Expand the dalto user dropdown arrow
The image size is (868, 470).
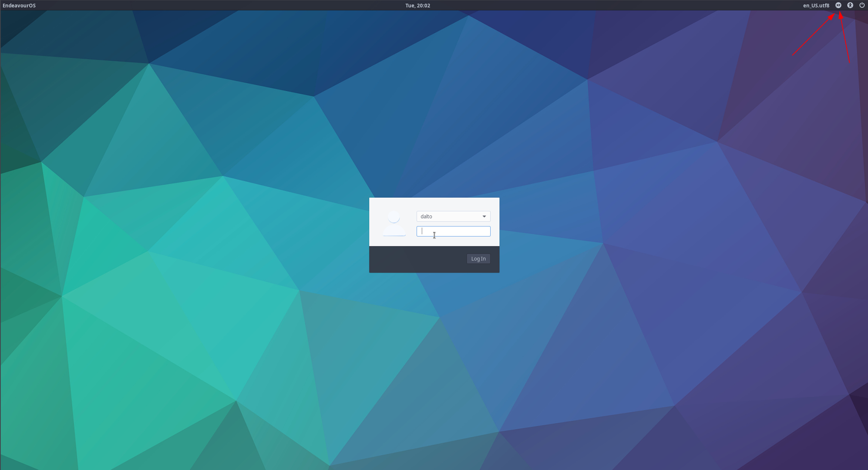[x=484, y=216]
